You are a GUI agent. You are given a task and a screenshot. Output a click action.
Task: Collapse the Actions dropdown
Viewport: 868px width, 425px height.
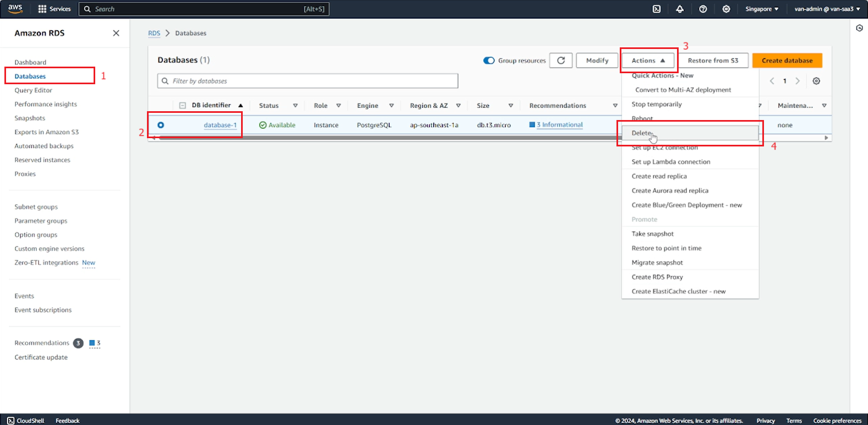tap(648, 61)
